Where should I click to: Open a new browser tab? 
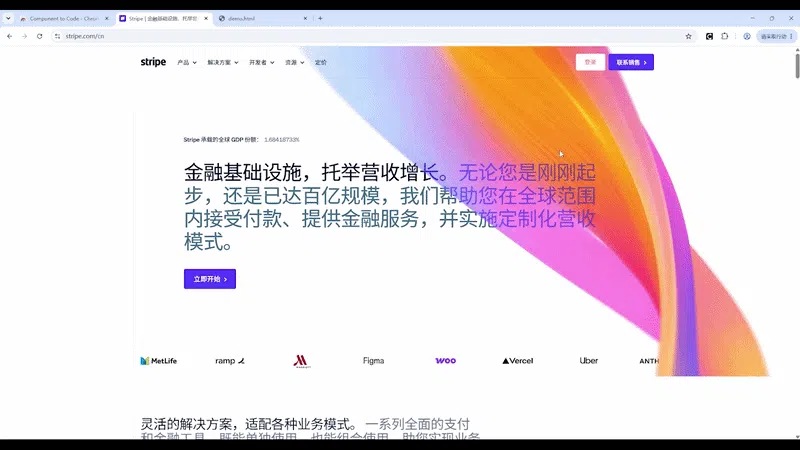pyautogui.click(x=320, y=18)
